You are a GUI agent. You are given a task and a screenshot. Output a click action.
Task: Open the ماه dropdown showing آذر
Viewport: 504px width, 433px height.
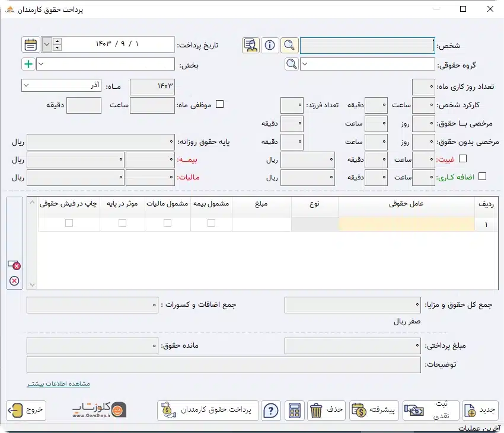[27, 85]
